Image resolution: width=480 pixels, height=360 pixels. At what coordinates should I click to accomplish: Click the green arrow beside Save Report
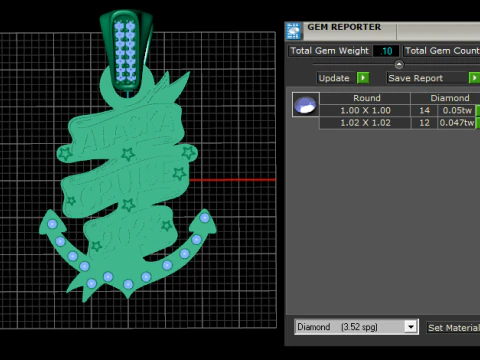474,78
